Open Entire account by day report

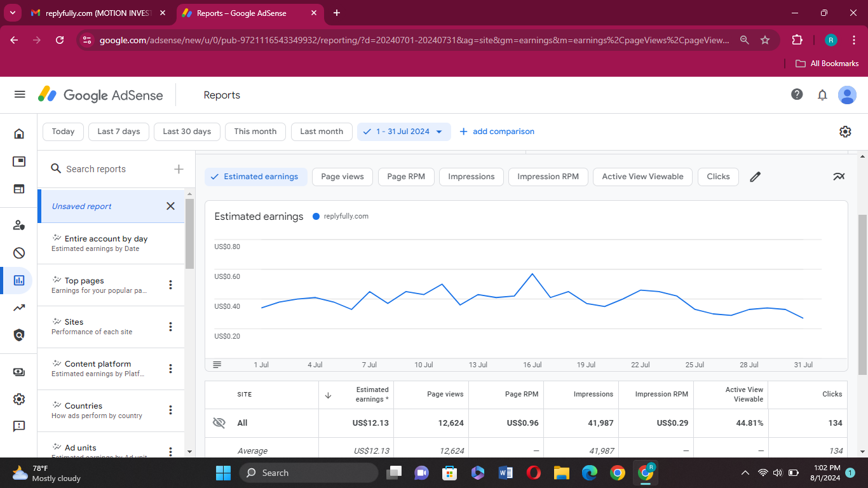pos(111,243)
